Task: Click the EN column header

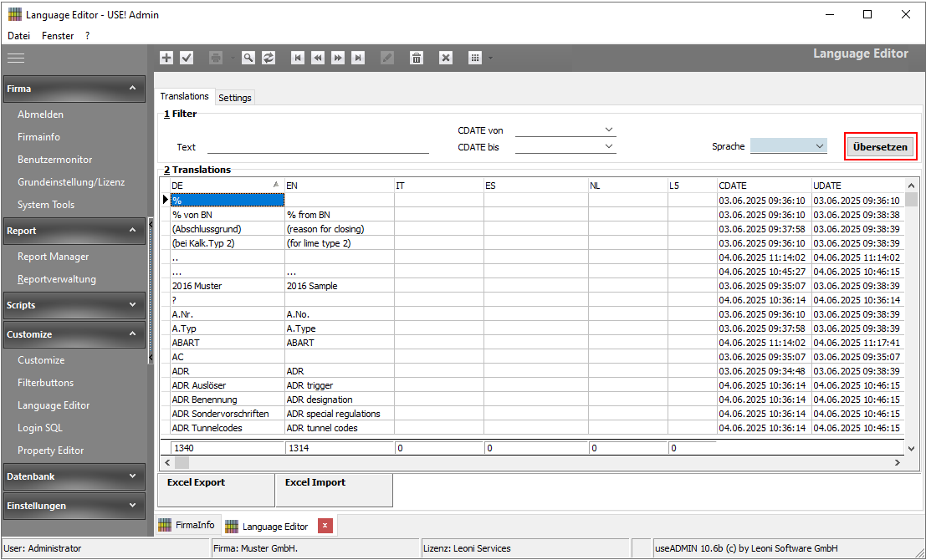Action: coord(339,186)
